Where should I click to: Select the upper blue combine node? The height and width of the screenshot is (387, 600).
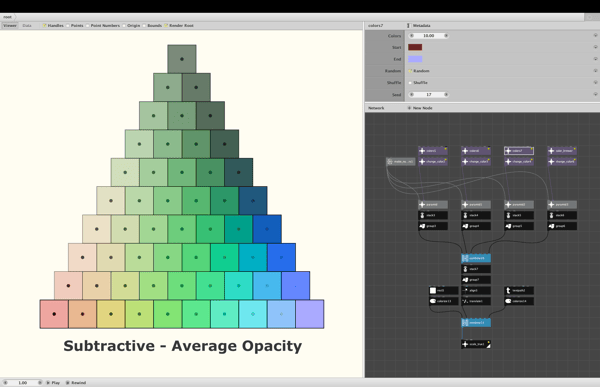pyautogui.click(x=476, y=258)
